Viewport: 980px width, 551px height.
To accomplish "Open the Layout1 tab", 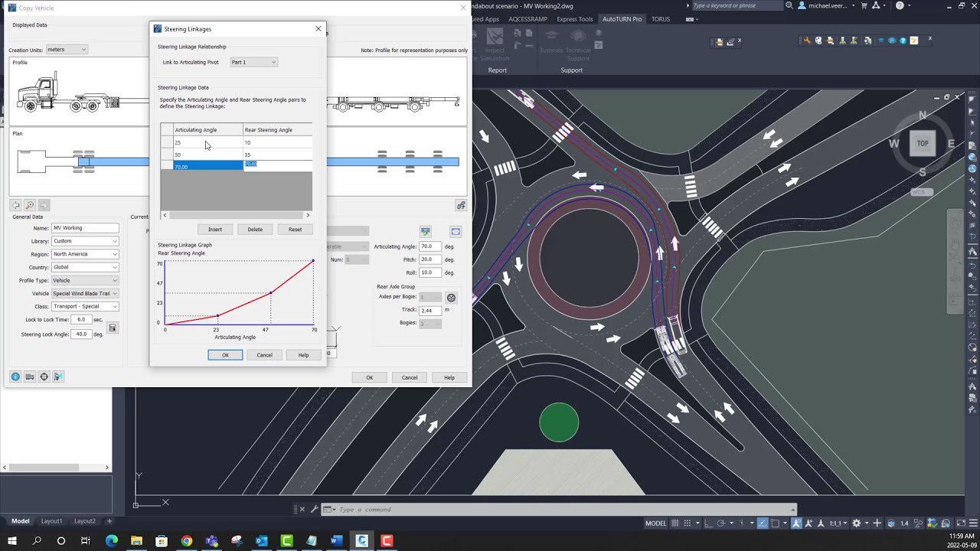I will tap(51, 521).
